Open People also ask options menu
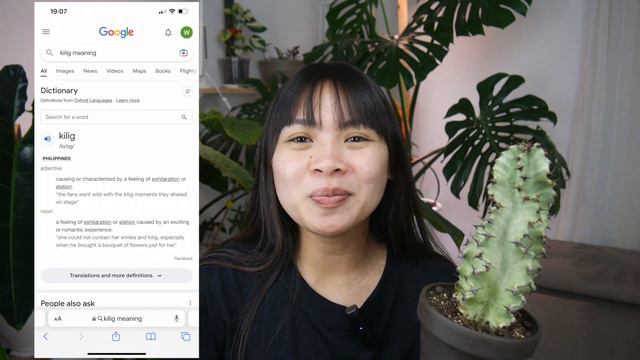Image resolution: width=640 pixels, height=360 pixels. click(x=190, y=303)
